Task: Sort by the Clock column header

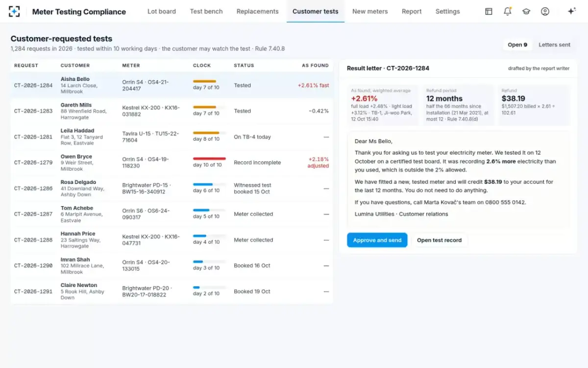Action: coord(202,65)
